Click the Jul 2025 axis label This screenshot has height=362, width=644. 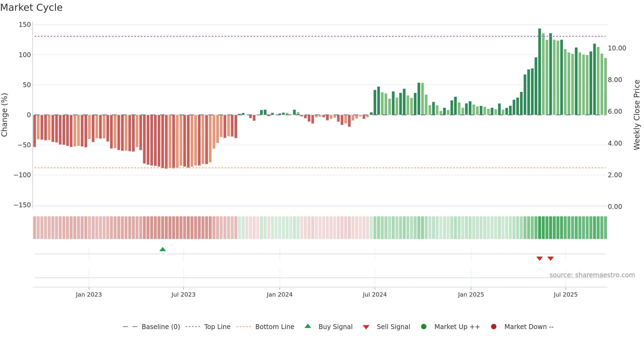pyautogui.click(x=566, y=295)
